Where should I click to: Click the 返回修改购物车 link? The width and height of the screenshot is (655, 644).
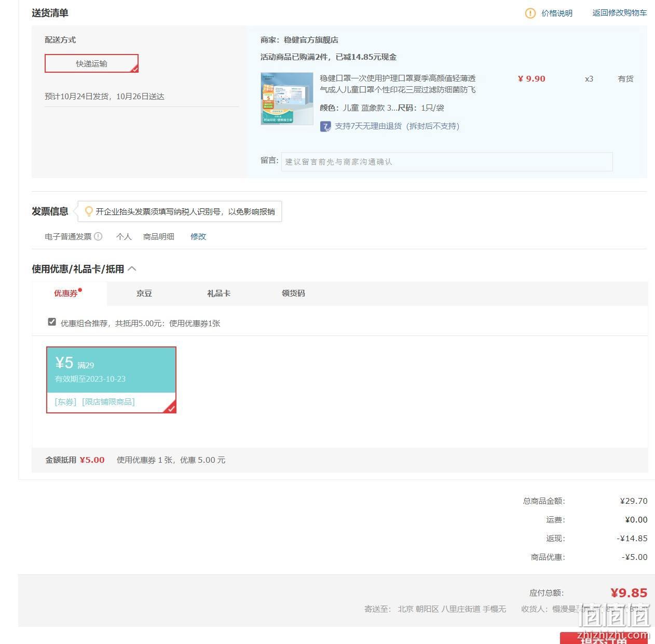[x=620, y=13]
